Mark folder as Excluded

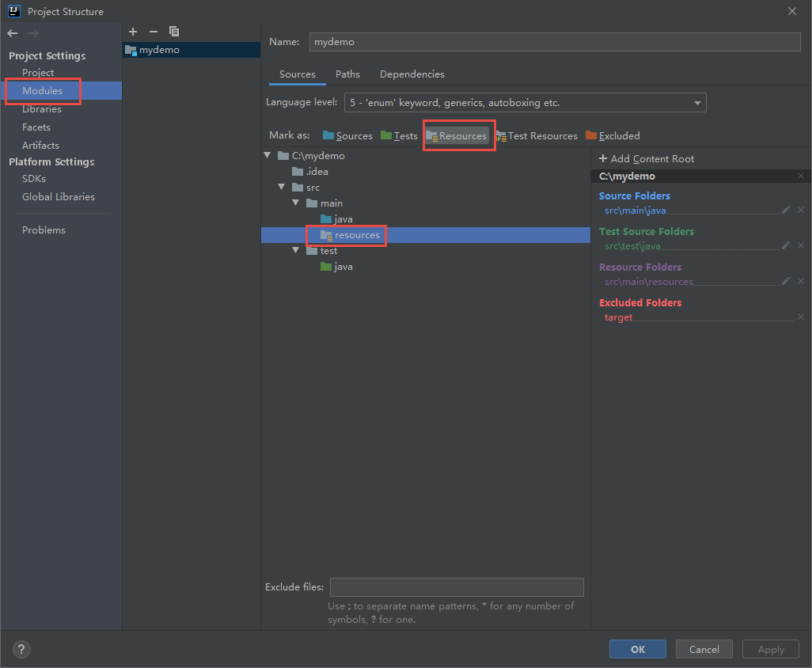613,136
